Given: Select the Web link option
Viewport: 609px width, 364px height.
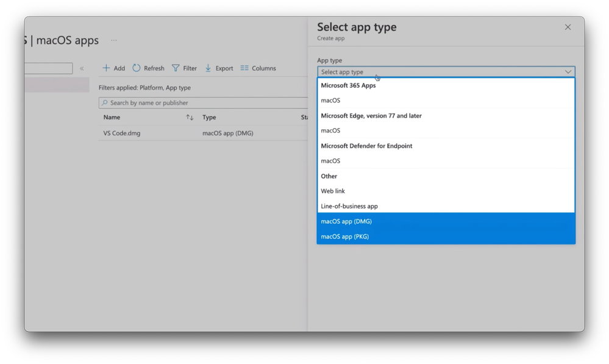Looking at the screenshot, I should (333, 191).
